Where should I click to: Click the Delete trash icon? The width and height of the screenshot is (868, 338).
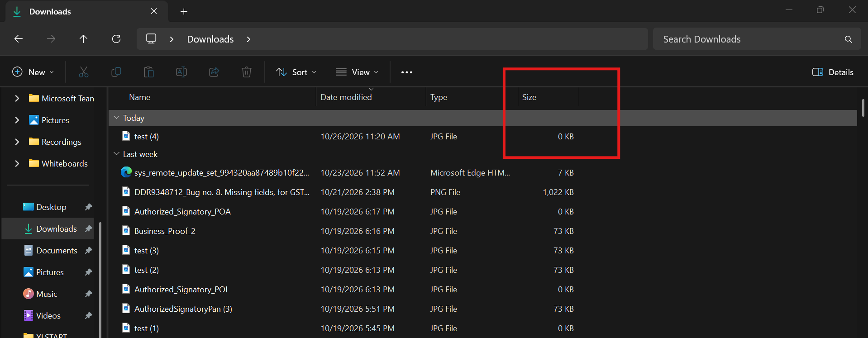(247, 72)
